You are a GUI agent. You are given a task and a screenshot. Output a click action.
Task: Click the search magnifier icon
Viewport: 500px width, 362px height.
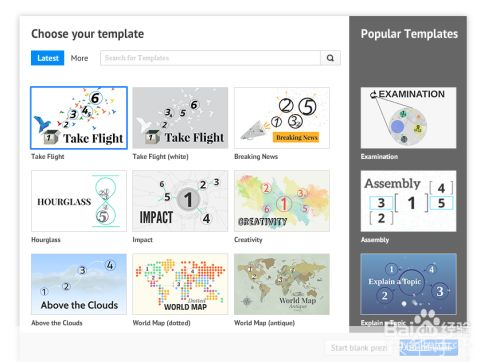(330, 58)
